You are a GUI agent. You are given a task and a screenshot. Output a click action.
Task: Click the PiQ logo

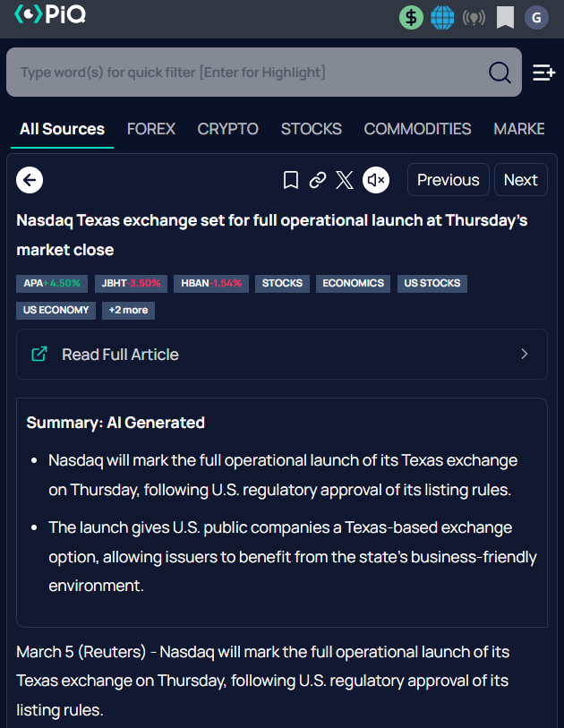click(50, 15)
